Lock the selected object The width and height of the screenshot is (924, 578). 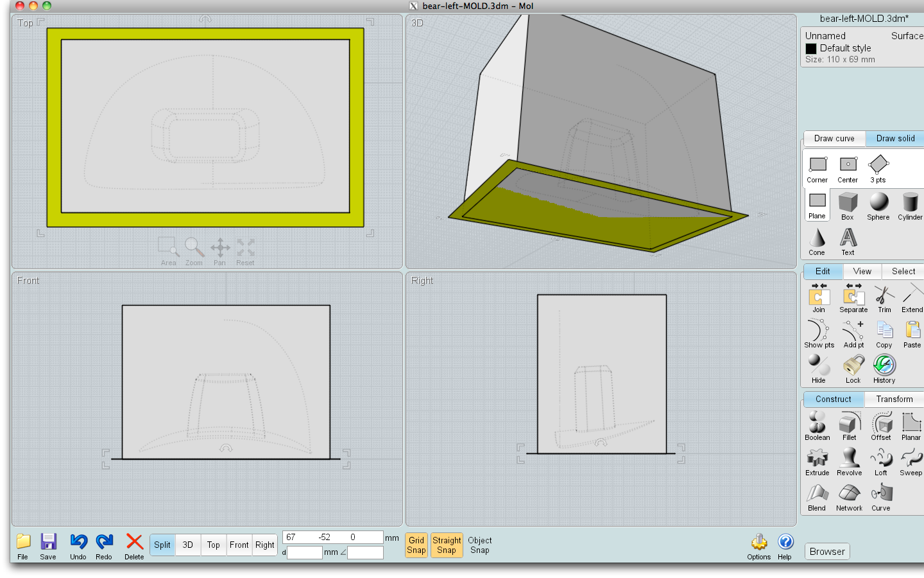point(853,369)
